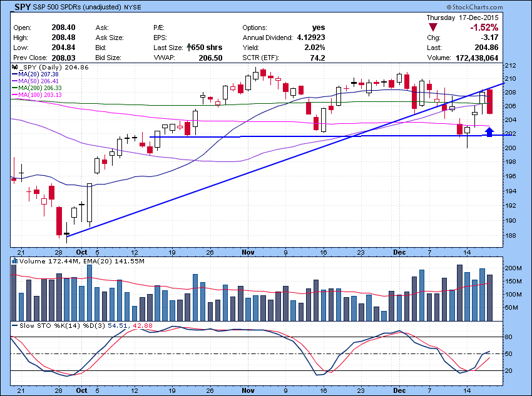Select the Last price value 204.86 in header

(x=486, y=48)
